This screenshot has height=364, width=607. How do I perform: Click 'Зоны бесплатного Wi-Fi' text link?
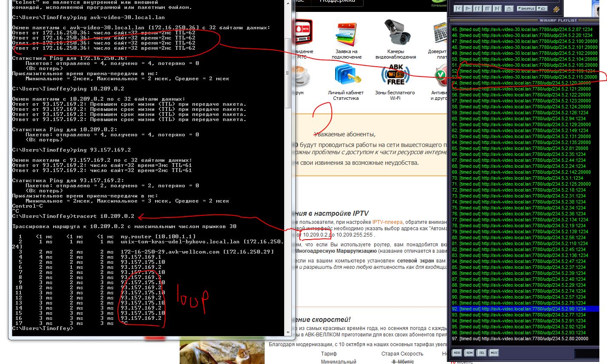395,95
